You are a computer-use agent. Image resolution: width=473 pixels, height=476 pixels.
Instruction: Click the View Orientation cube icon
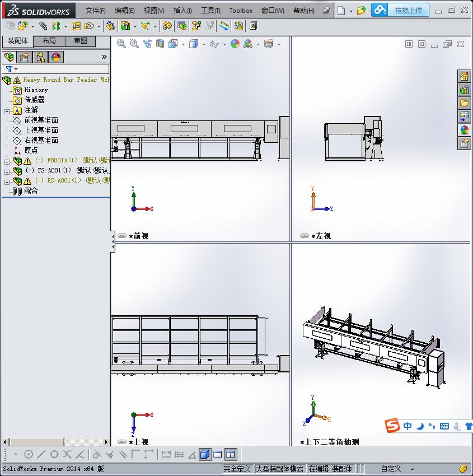click(173, 44)
